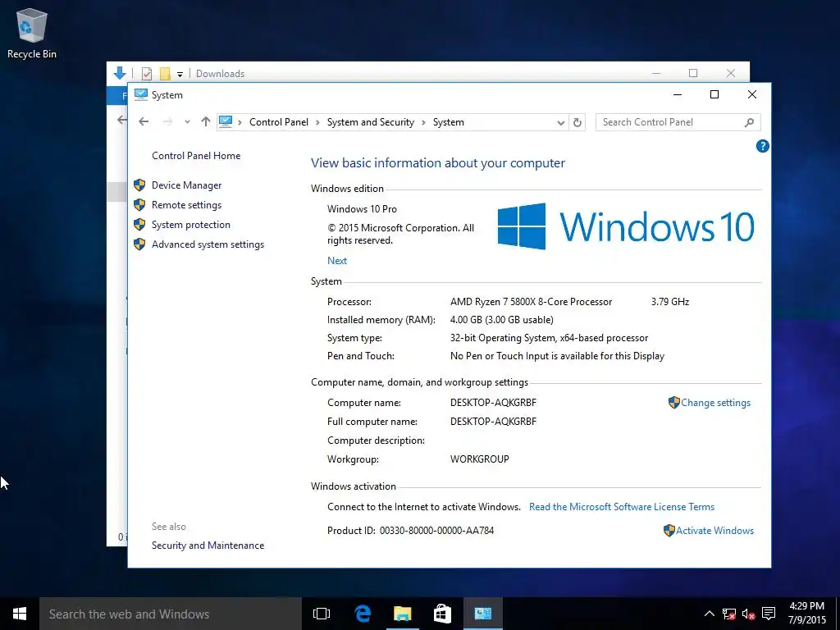Open the Start menu
The width and height of the screenshot is (840, 630).
(20, 614)
